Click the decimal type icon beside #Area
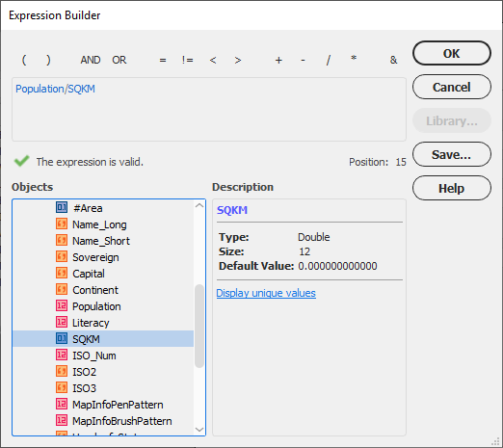The height and width of the screenshot is (448, 503). point(62,207)
